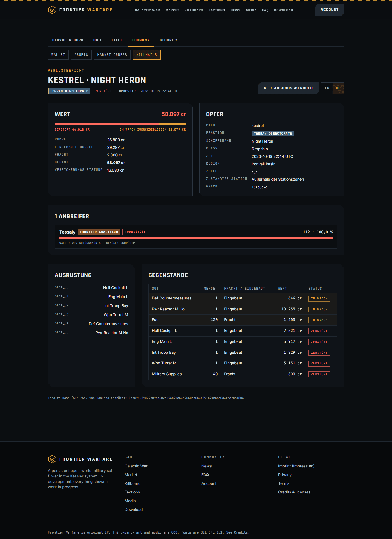Click the Alle Abschussberichte button
Viewport: 392px width, 539px height.
point(289,88)
